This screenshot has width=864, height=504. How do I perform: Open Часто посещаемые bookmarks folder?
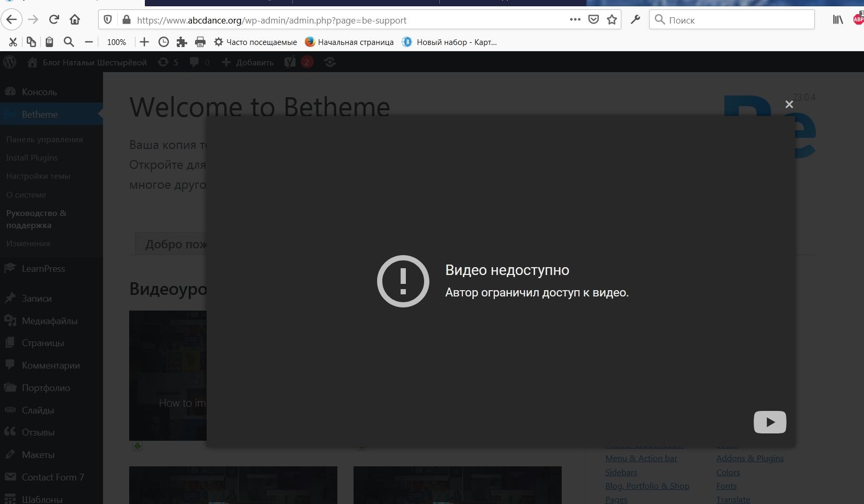(255, 42)
